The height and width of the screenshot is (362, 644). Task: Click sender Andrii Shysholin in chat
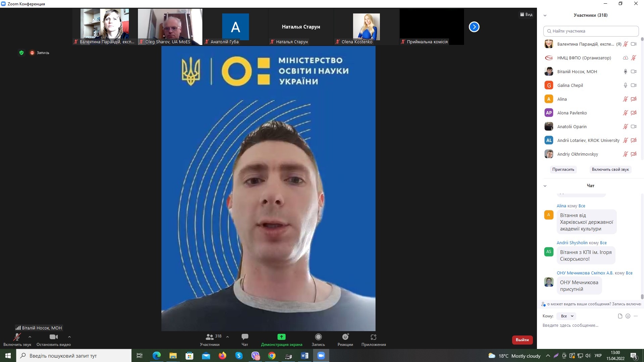[572, 243]
